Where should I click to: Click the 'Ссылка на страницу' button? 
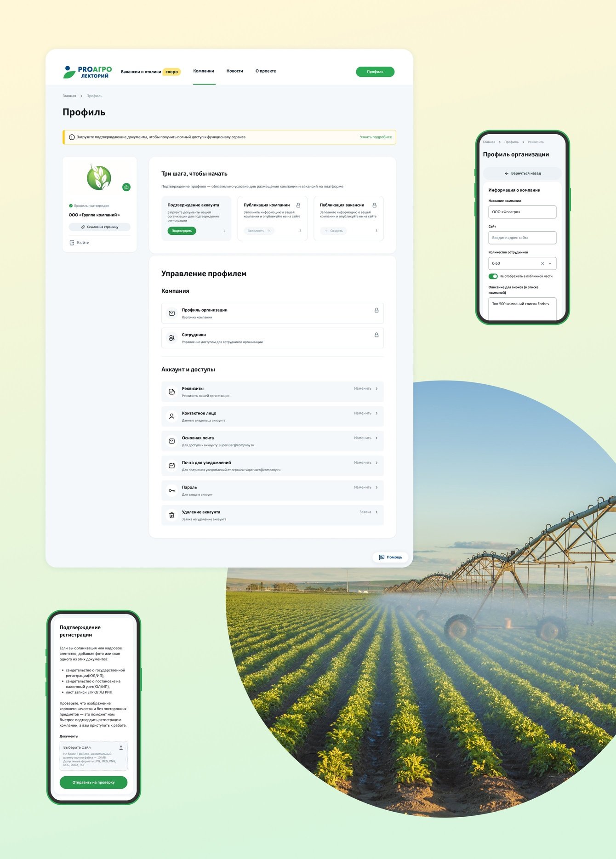[x=100, y=227]
